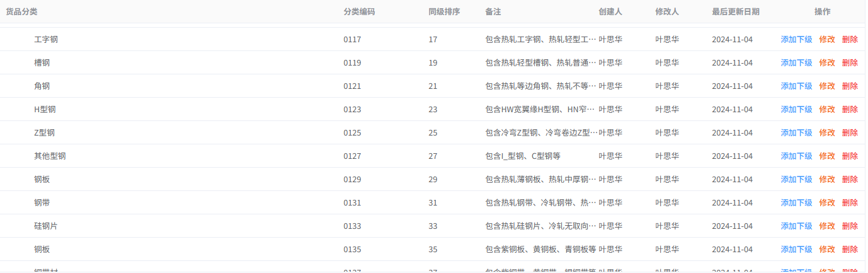Click 修改 for H型钢 row
The width and height of the screenshot is (868, 273).
pyautogui.click(x=827, y=109)
